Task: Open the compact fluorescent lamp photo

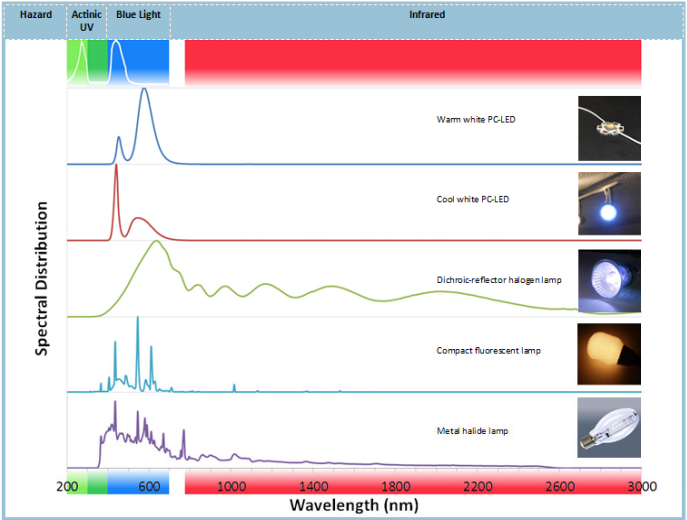Action: tap(609, 354)
